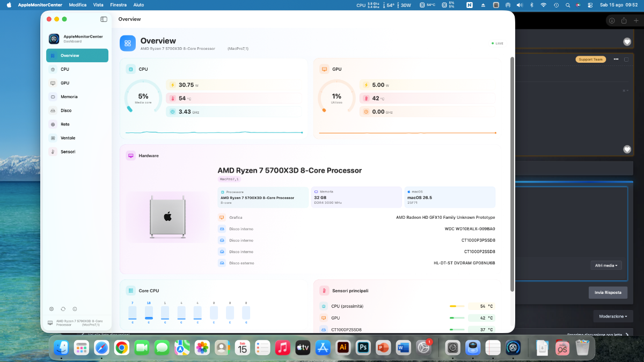
Task: Open the Overview section in the sidebar
Action: (x=77, y=55)
